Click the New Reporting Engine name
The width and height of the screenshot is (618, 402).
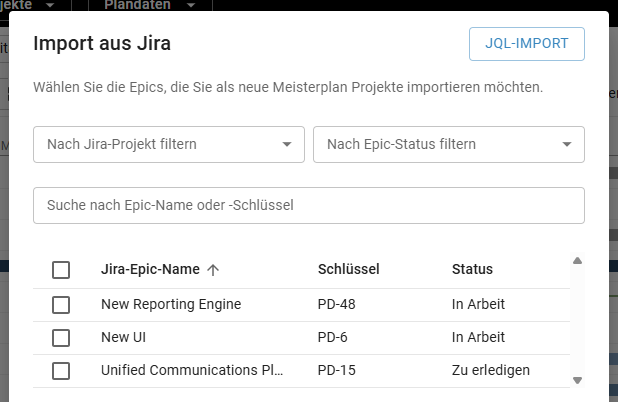click(171, 304)
